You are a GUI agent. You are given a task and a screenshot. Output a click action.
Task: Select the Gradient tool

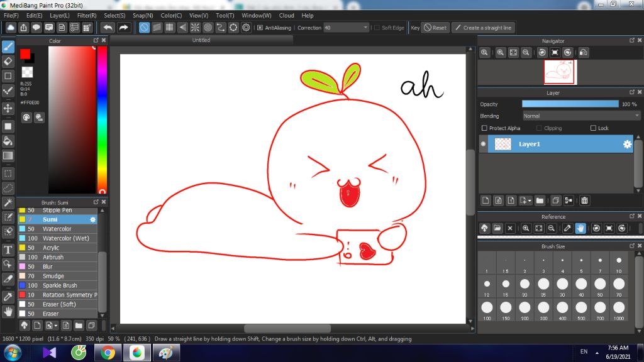[8, 156]
